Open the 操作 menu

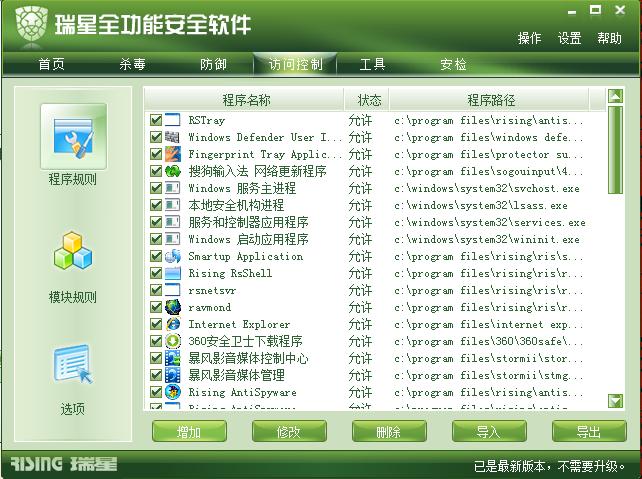tap(529, 38)
